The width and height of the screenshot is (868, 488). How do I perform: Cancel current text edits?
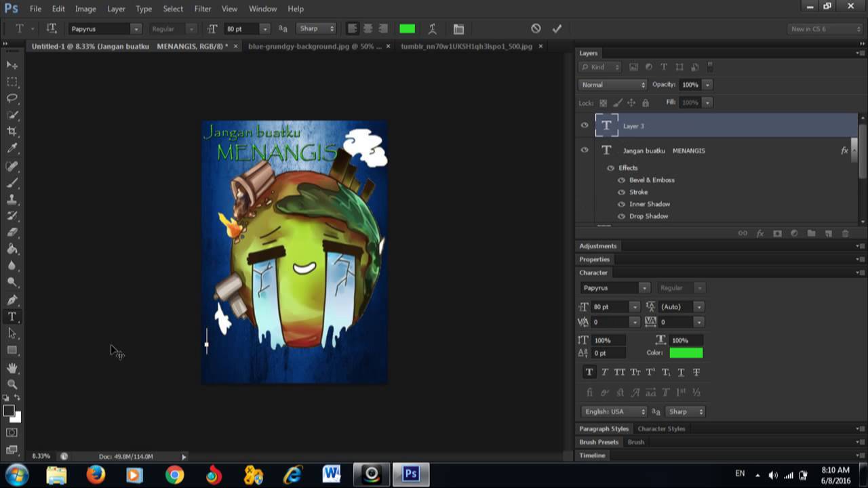(536, 28)
